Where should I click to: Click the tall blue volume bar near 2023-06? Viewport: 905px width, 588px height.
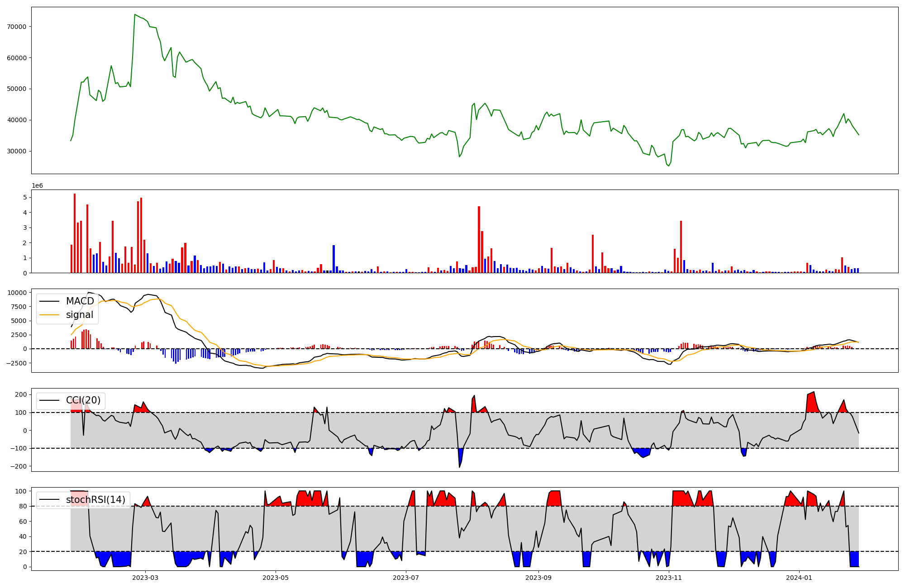(333, 259)
